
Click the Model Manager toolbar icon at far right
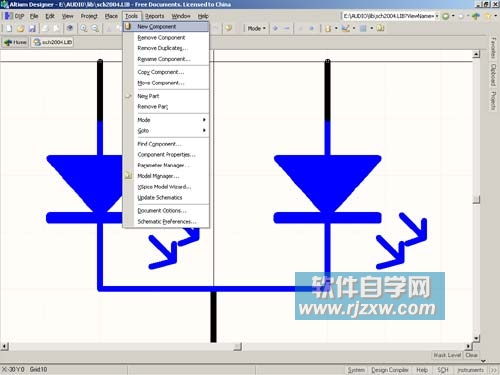(x=381, y=29)
